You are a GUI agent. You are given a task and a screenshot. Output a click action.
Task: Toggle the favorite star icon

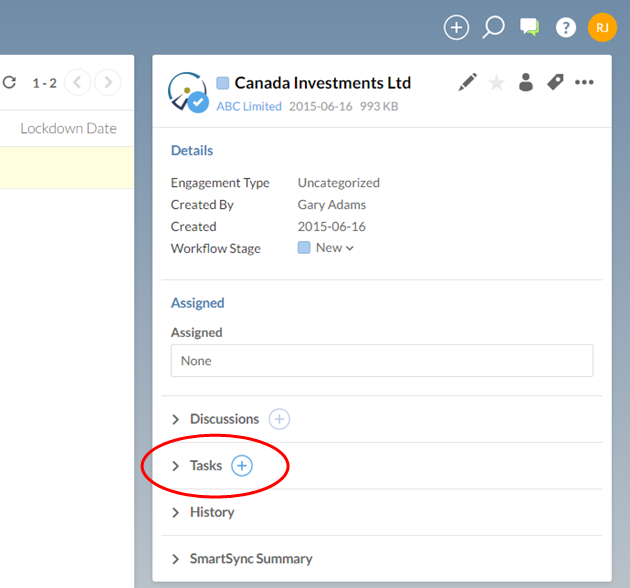click(x=497, y=83)
